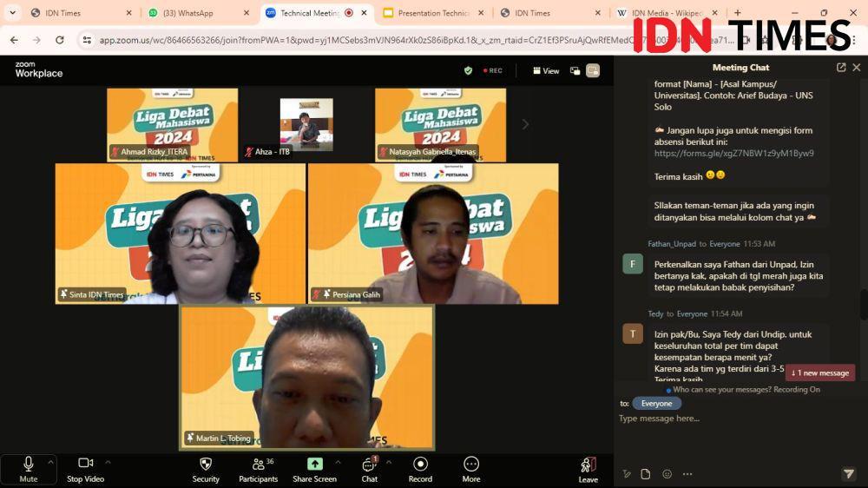
Task: Click the green encryption shield icon
Action: click(x=469, y=70)
